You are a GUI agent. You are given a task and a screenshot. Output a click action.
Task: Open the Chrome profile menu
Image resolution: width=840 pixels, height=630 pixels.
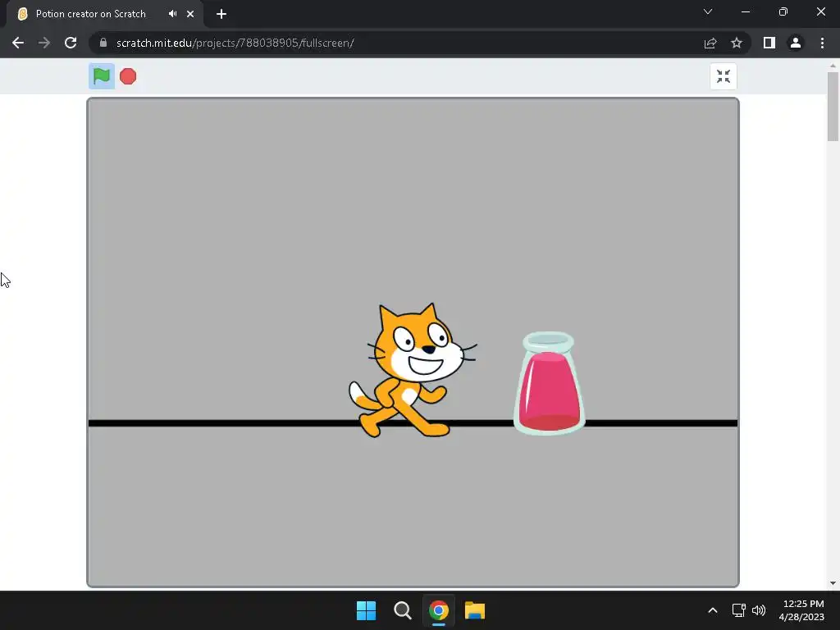point(796,43)
